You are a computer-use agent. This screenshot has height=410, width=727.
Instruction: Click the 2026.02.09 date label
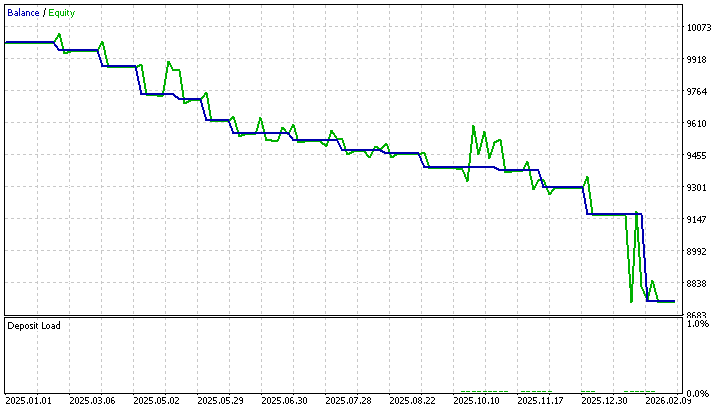pyautogui.click(x=668, y=400)
